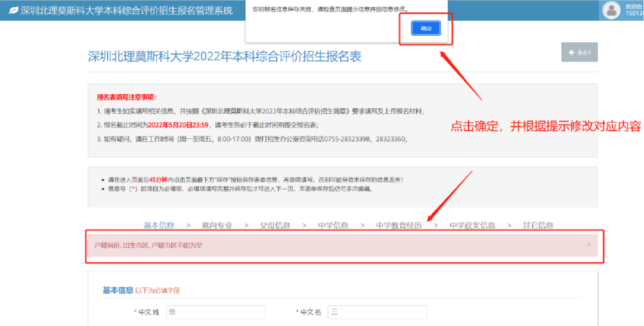Switch to the 中学获奖信息 tab
644x326 pixels.
point(472,225)
